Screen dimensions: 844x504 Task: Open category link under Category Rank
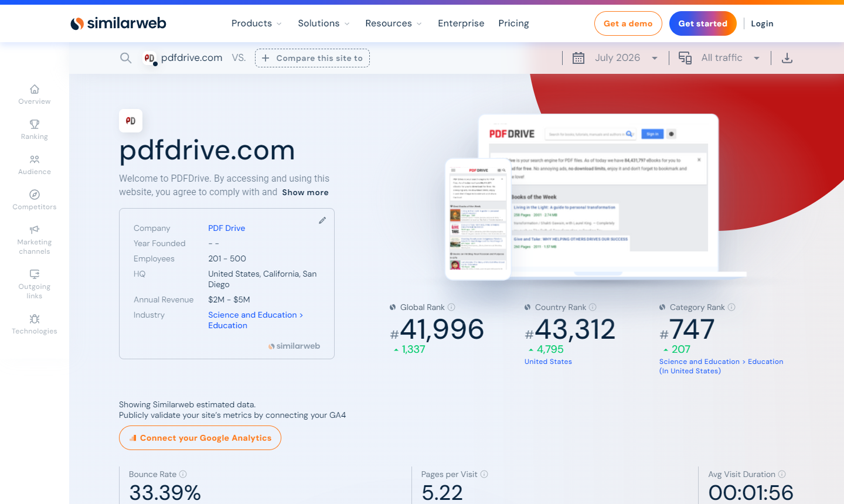click(x=721, y=366)
